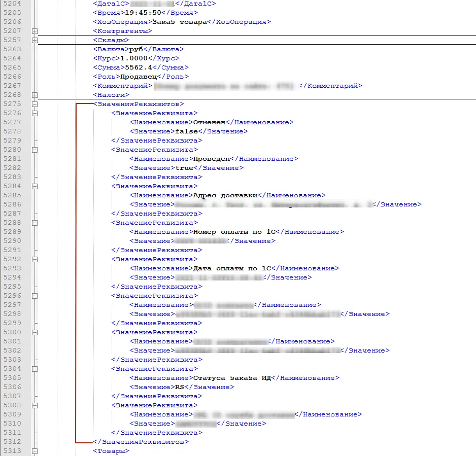Collapse fold marker at line 5292
This screenshot has height=456, width=476.
click(35, 259)
